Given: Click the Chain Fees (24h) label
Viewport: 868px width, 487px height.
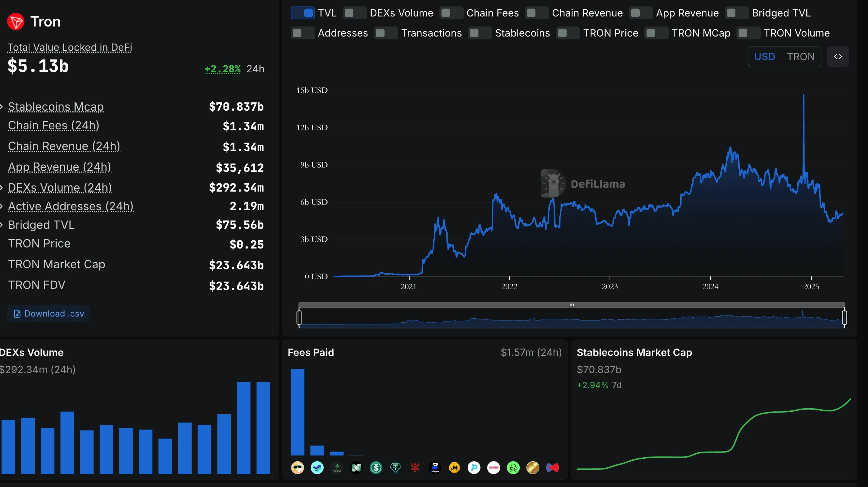Looking at the screenshot, I should 54,125.
